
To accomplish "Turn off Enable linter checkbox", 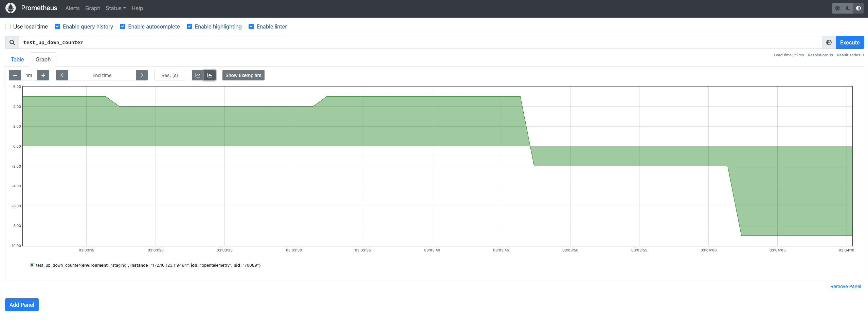I will coord(251,26).
